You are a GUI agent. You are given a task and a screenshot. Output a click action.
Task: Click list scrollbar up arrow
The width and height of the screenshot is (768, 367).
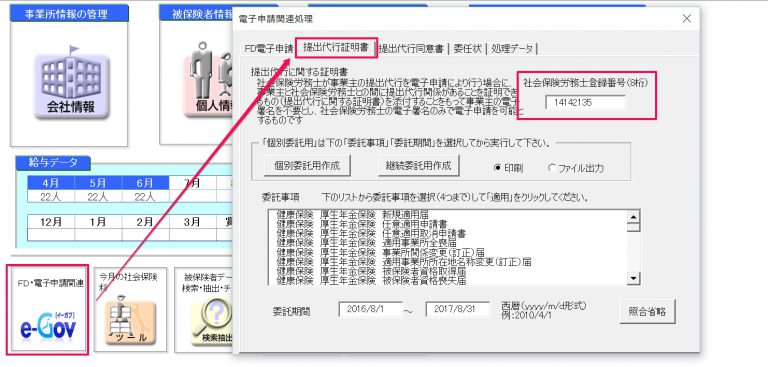[634, 217]
